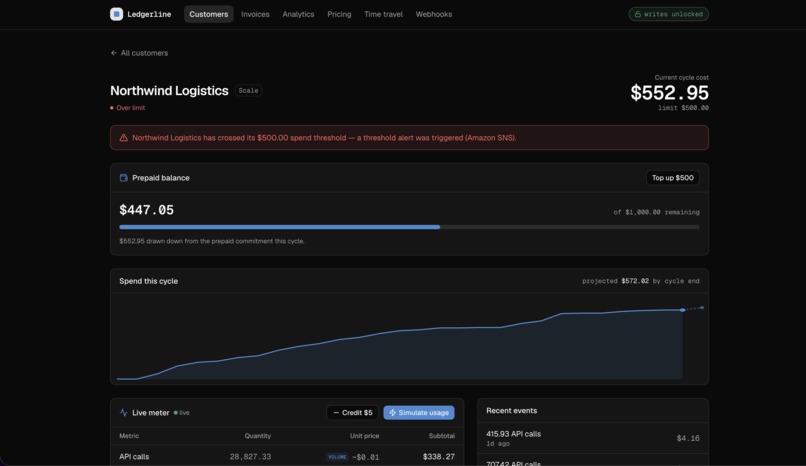This screenshot has width=806, height=466.
Task: Click the Scale plan badge
Action: click(x=248, y=90)
